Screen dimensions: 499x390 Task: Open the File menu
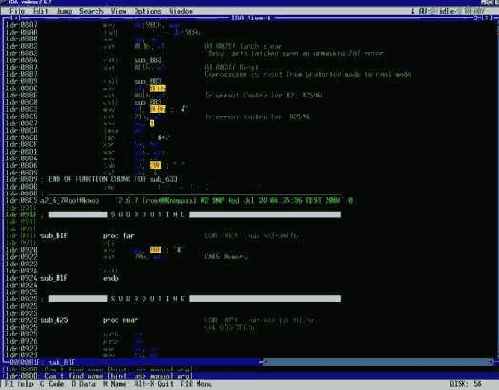coord(17,11)
